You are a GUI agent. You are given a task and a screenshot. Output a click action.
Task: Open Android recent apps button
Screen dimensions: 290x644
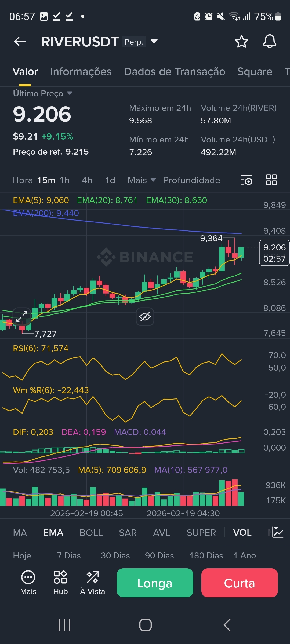click(x=64, y=625)
